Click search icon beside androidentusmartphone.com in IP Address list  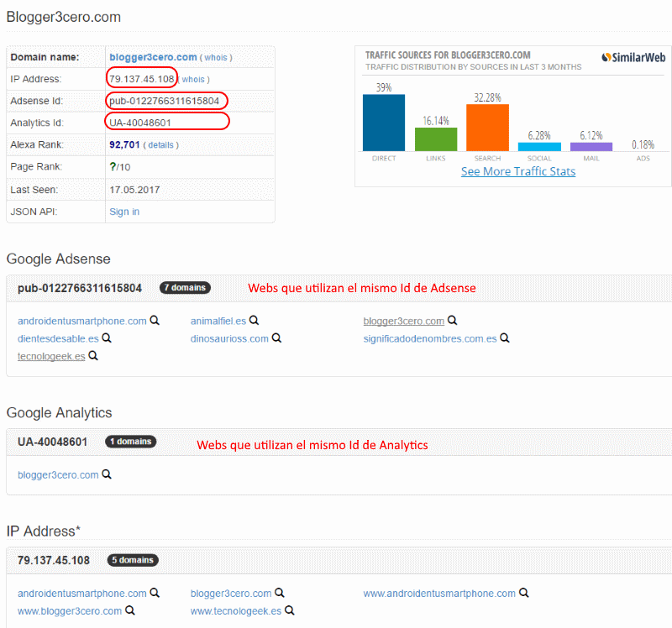[x=155, y=593]
